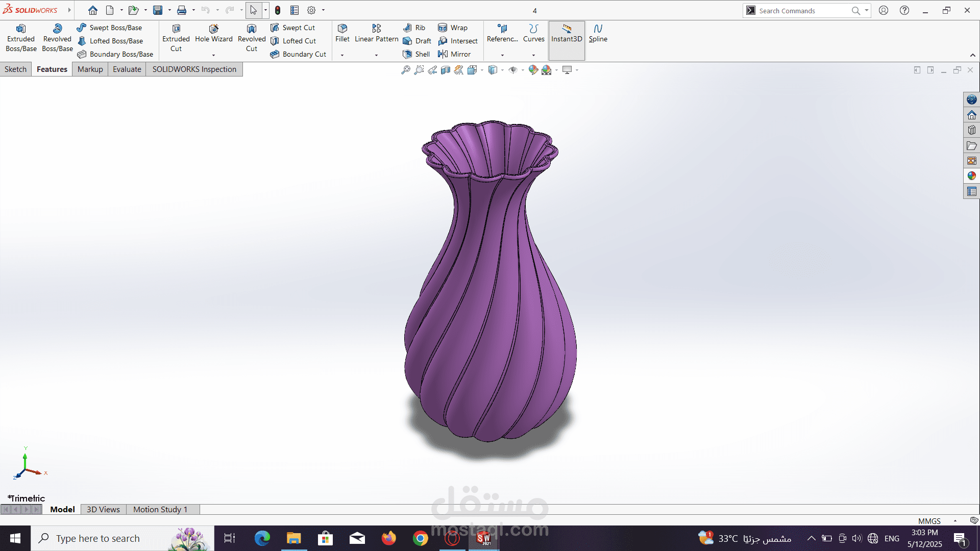Viewport: 980px width, 551px height.
Task: Select the Extruded Boss/Base tool
Action: 21,38
